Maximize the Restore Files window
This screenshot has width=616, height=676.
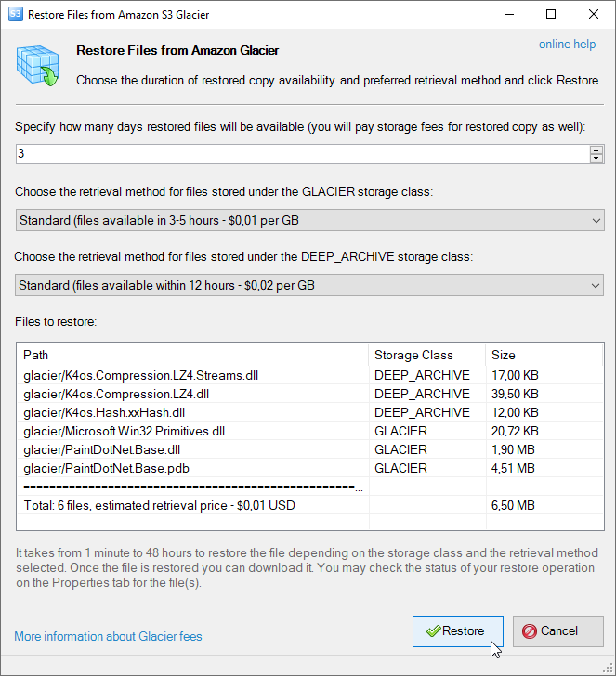click(x=551, y=14)
